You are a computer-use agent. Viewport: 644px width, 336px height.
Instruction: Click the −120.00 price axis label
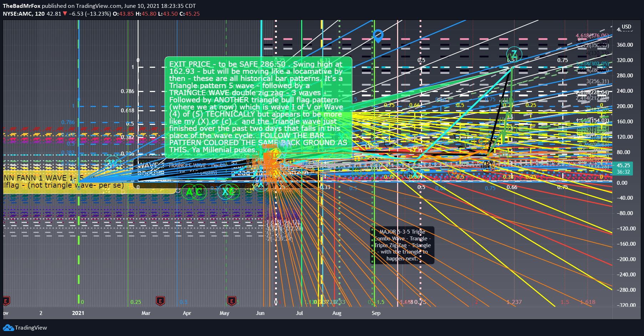point(626,228)
